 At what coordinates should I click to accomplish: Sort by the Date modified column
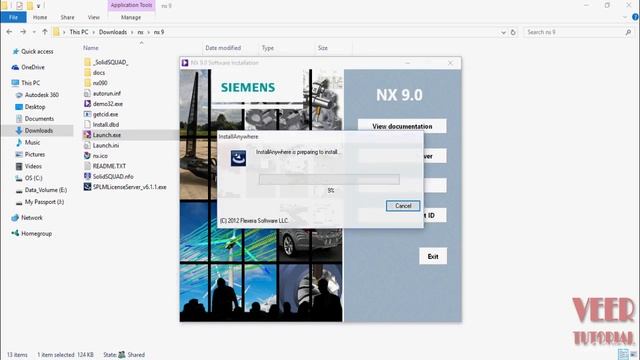tap(223, 48)
